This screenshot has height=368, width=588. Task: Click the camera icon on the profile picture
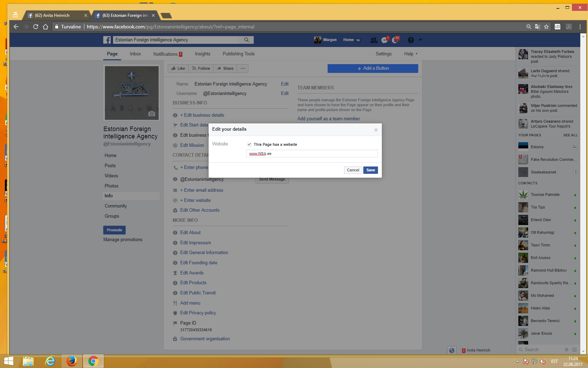coord(152,114)
